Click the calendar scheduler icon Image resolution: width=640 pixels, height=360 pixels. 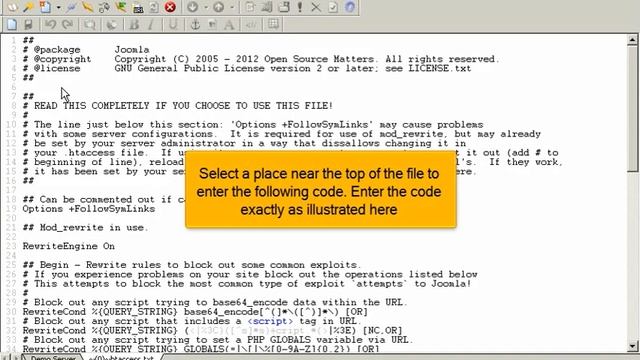pyautogui.click(x=138, y=7)
